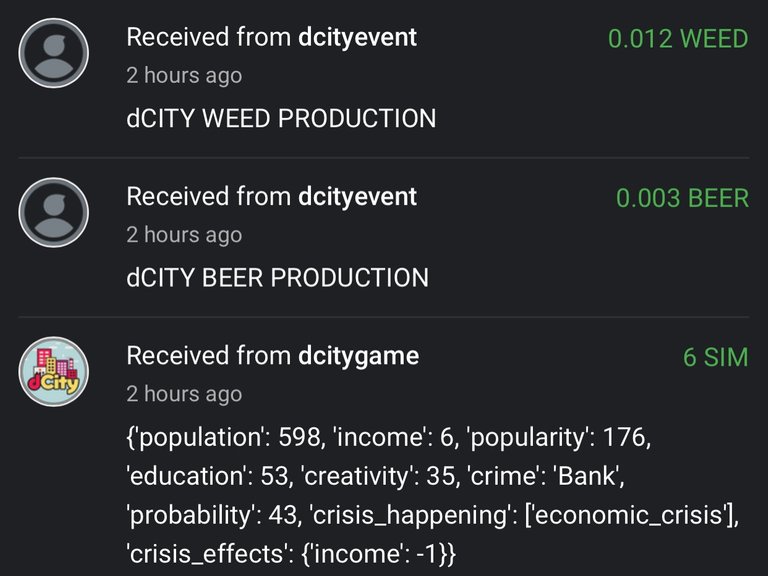The image size is (768, 576).
Task: Select timestamp of the BEER transaction
Action: (184, 235)
